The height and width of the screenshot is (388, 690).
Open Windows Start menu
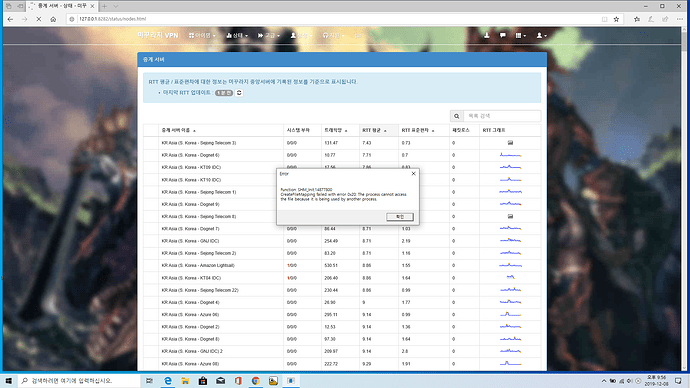(8, 381)
